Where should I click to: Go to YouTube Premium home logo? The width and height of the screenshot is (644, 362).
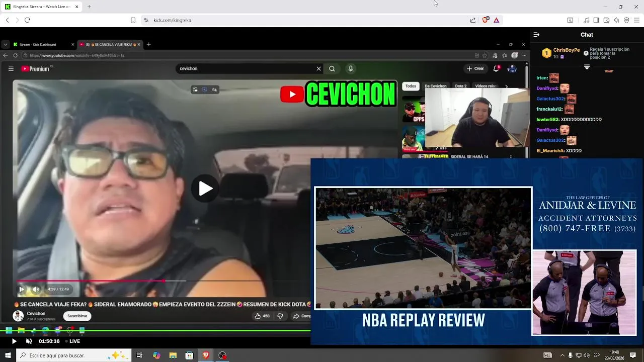click(x=35, y=69)
